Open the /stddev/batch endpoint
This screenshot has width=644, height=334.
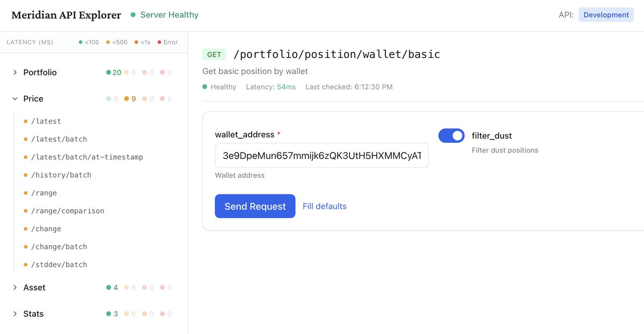(59, 265)
